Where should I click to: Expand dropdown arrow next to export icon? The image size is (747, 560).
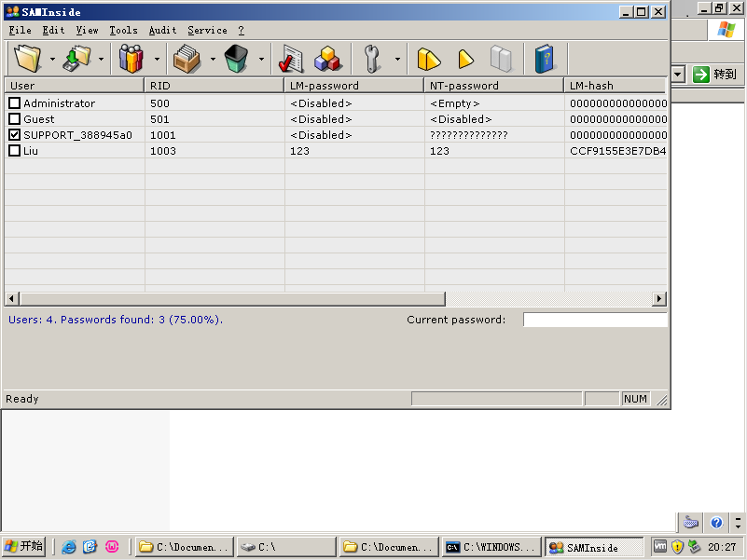pyautogui.click(x=101, y=59)
